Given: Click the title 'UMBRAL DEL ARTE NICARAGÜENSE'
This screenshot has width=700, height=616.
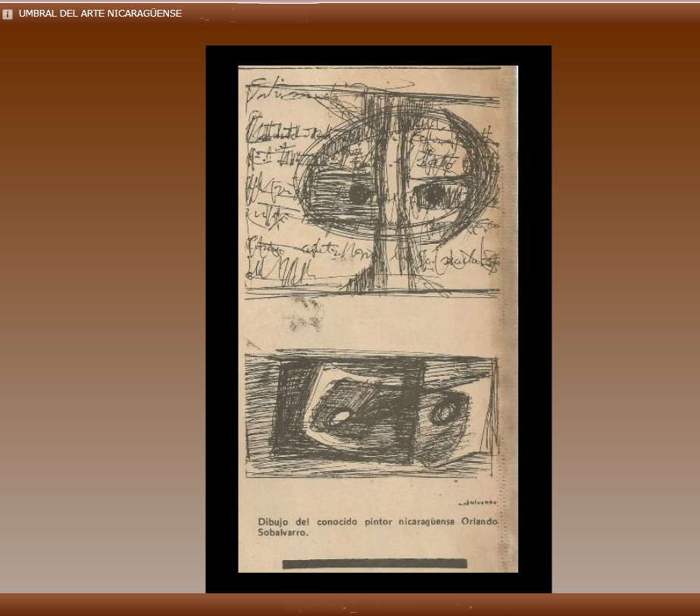Looking at the screenshot, I should tap(100, 14).
